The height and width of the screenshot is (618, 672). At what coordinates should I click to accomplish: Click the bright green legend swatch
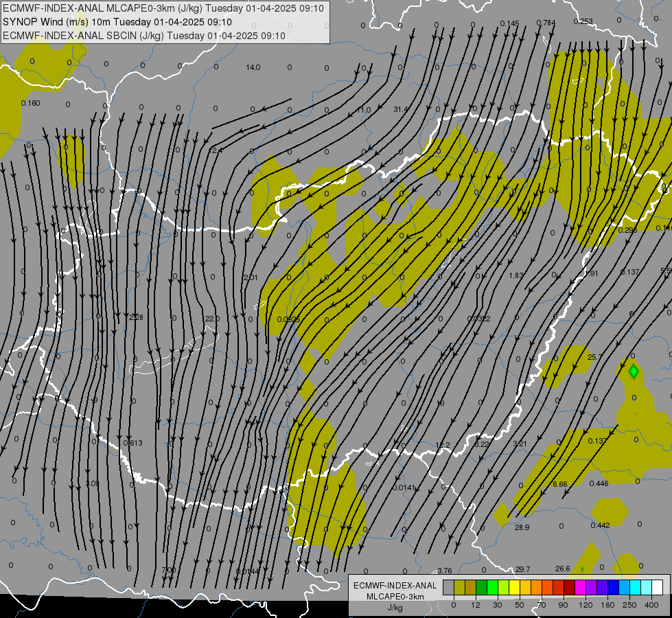tap(492, 587)
